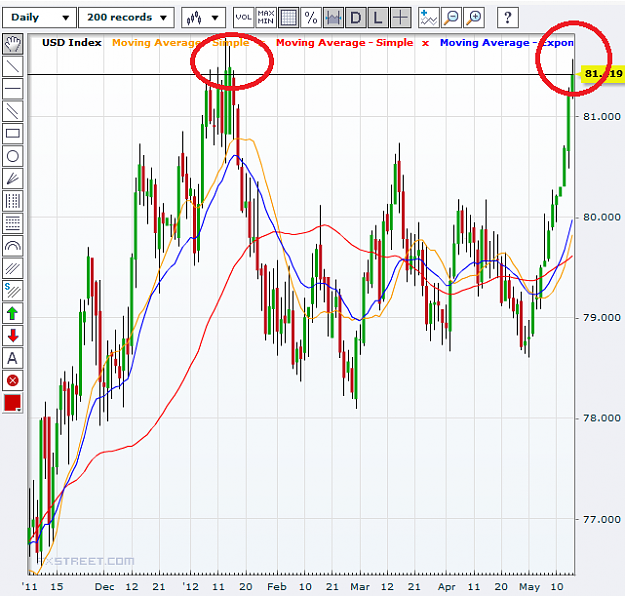Select the circle drawing tool
Viewport: 625px width, 596px height.
[x=12, y=156]
